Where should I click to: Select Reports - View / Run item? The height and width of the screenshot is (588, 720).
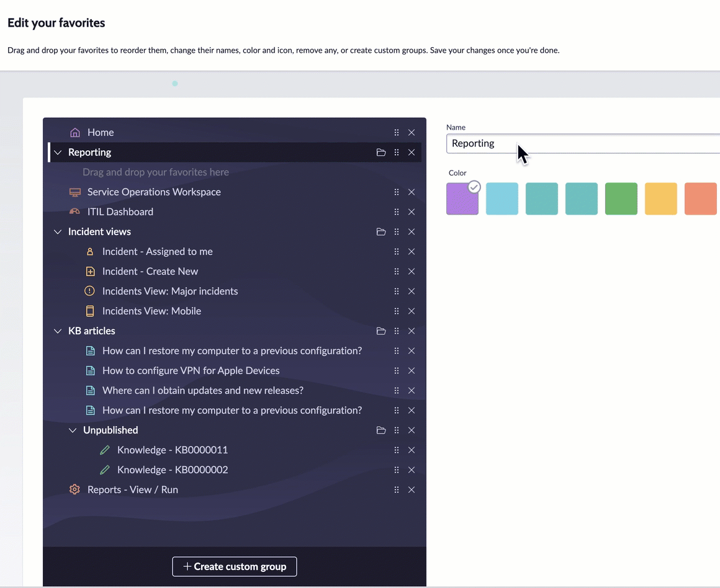coord(235,490)
